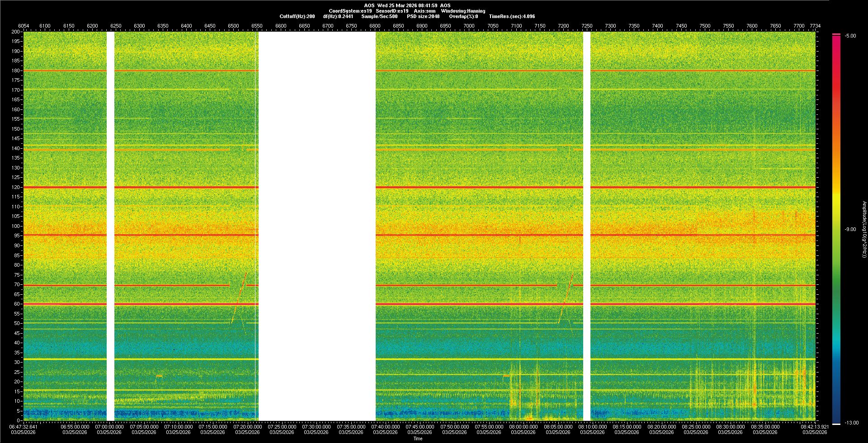Click the 7000 tick on the top axis
Viewport: 868px width, 443px height.
(x=469, y=26)
